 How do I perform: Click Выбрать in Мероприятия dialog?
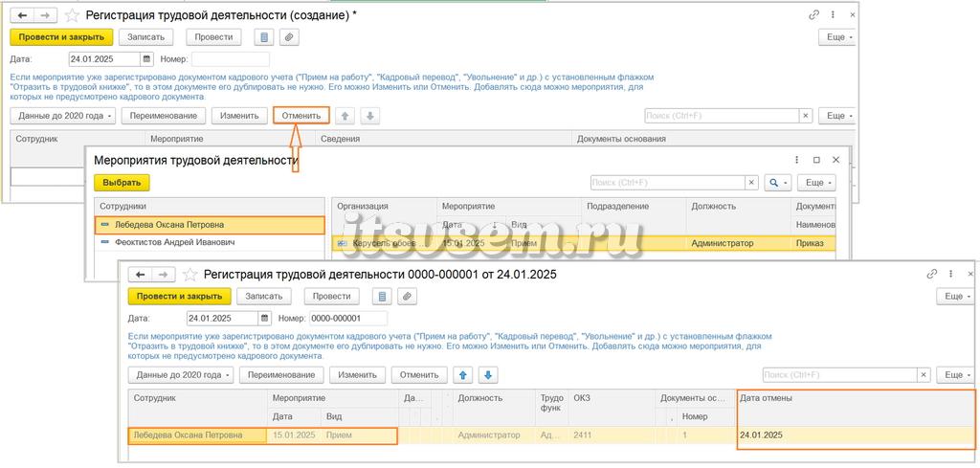click(x=122, y=183)
